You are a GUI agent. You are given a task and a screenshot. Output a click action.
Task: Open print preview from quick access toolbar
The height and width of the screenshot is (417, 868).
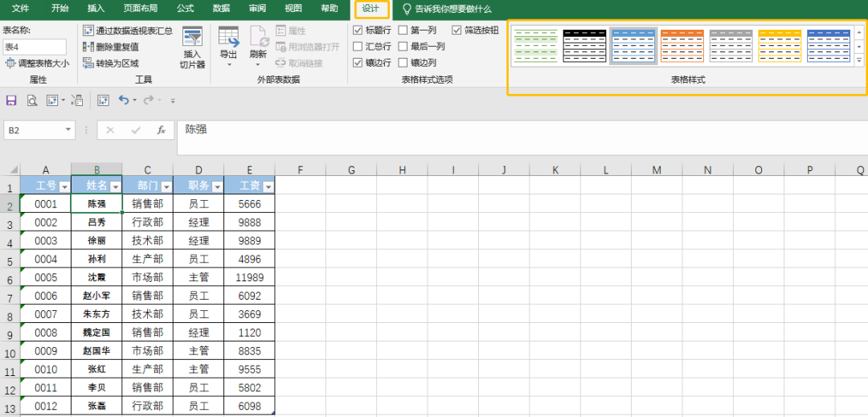(32, 100)
